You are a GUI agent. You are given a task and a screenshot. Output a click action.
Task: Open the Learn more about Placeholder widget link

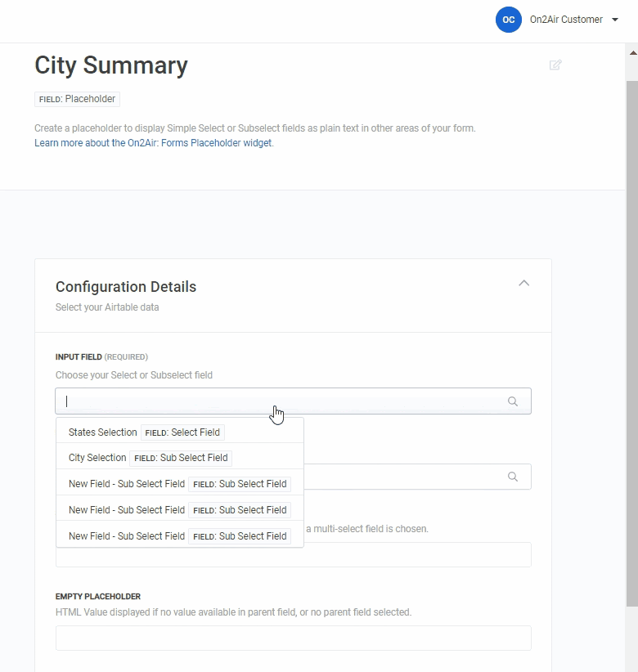tap(154, 143)
